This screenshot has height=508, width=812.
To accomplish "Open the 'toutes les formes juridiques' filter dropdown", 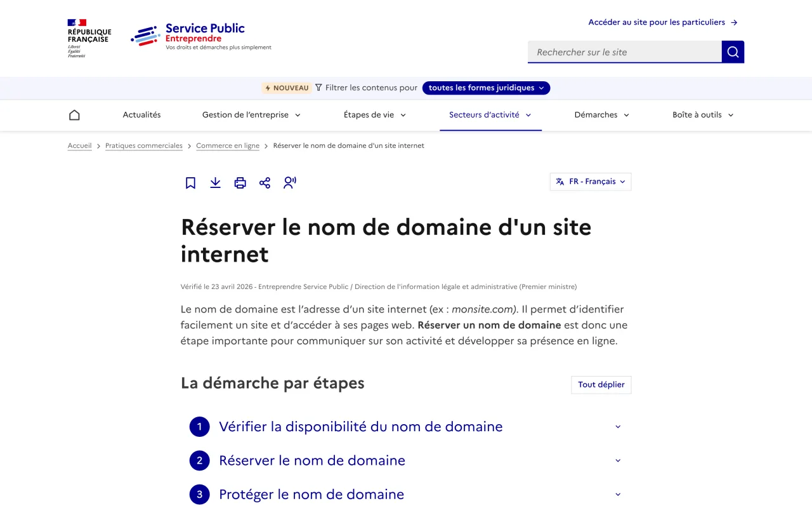I will pos(486,88).
